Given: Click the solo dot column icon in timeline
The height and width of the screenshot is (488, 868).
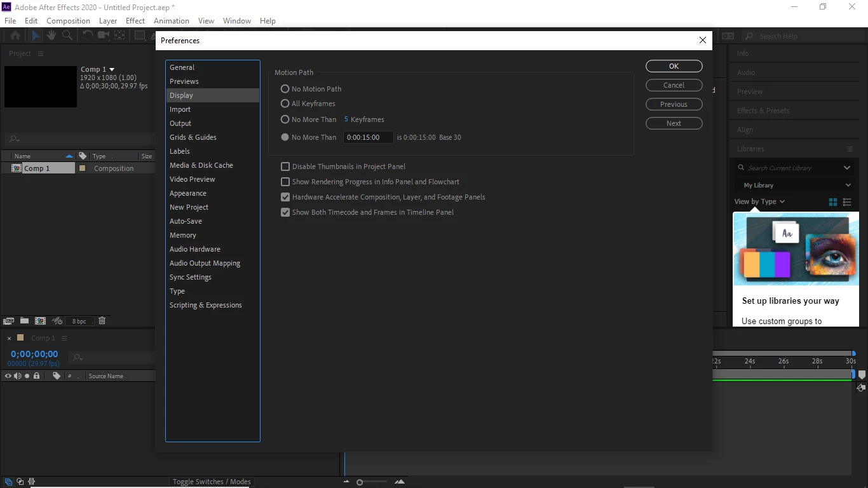Looking at the screenshot, I should pos(27,376).
